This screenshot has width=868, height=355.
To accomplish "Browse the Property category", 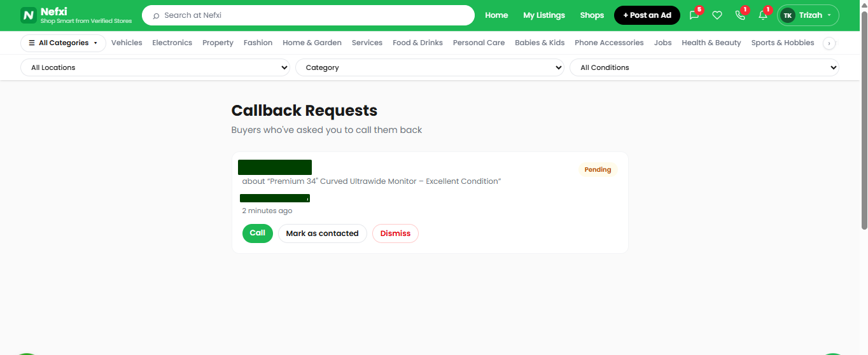I will click(x=218, y=43).
